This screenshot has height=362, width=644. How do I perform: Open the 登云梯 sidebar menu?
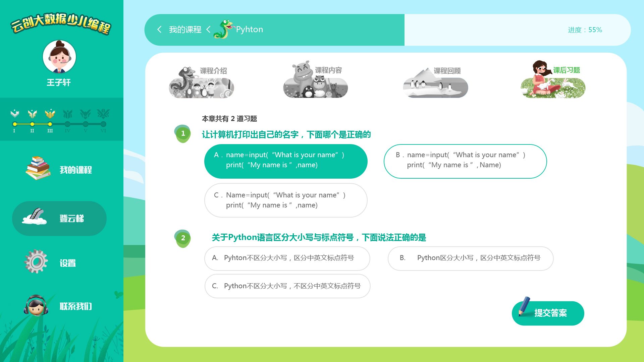(59, 219)
